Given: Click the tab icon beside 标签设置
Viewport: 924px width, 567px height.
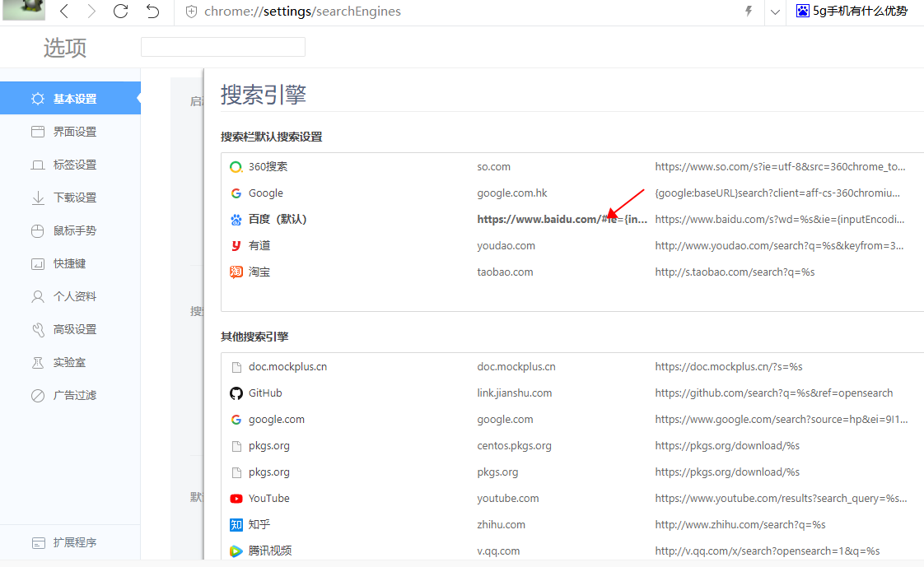Looking at the screenshot, I should click(38, 165).
